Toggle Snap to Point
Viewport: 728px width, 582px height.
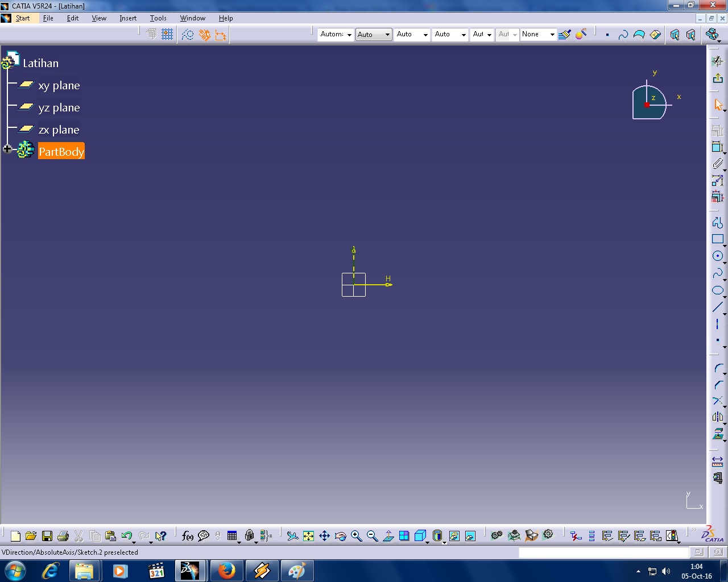click(x=167, y=34)
